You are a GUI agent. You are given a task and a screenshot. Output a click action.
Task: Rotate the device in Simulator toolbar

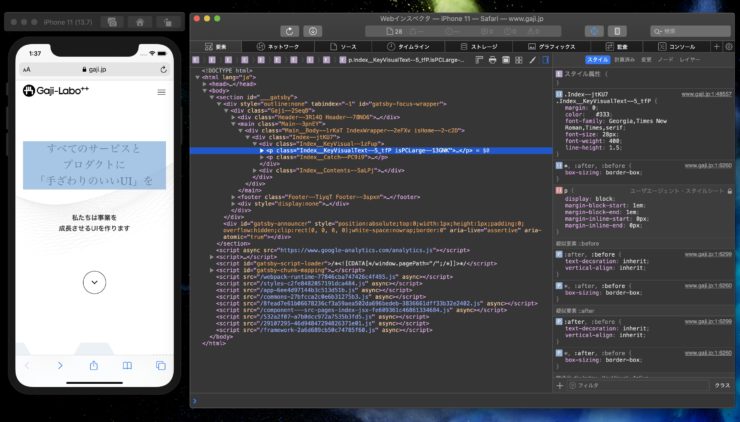coord(168,22)
